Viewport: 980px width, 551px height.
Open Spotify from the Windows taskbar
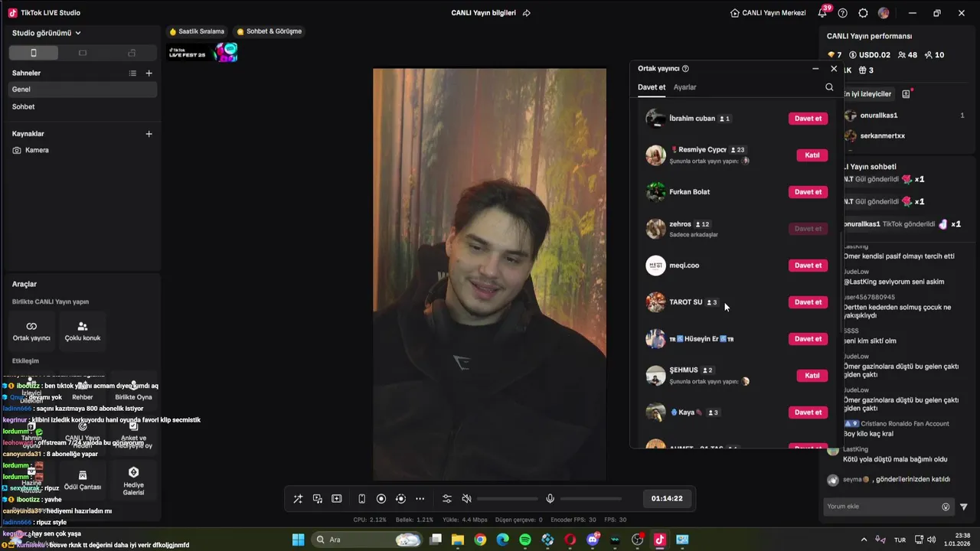[525, 540]
